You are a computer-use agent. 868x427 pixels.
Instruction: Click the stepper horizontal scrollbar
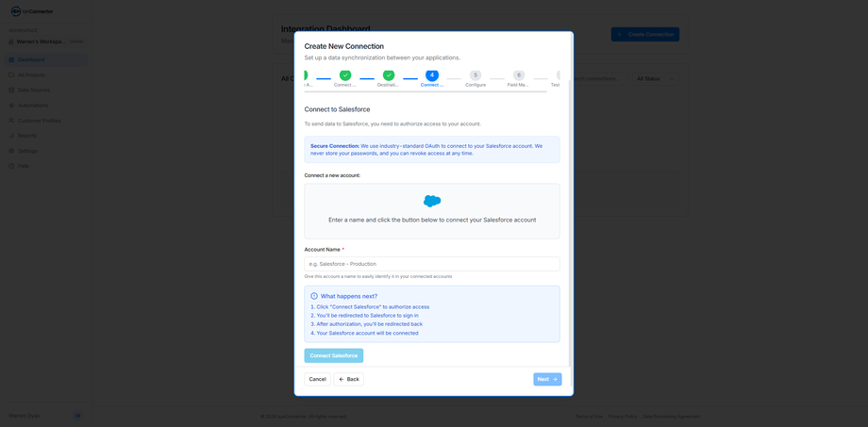click(426, 91)
